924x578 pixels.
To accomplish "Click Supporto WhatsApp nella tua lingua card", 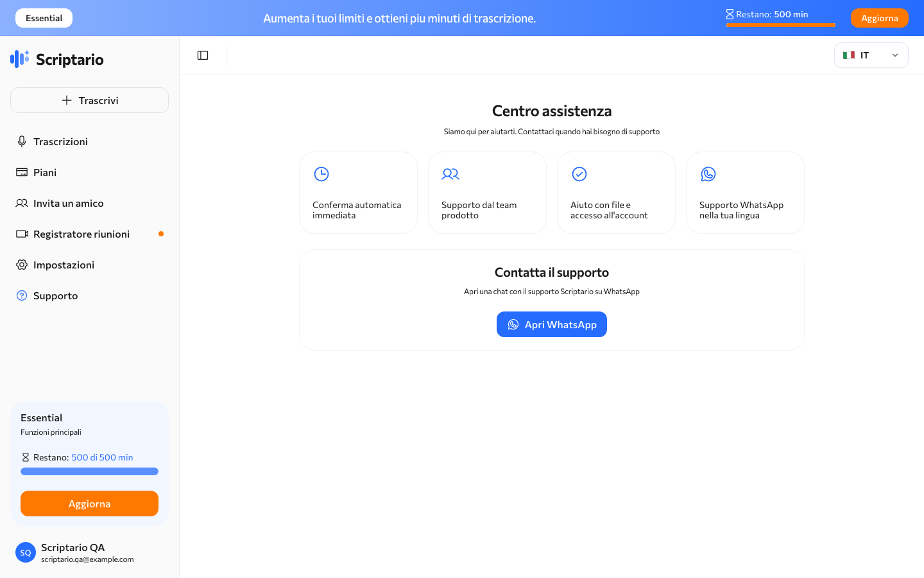I will pyautogui.click(x=746, y=193).
